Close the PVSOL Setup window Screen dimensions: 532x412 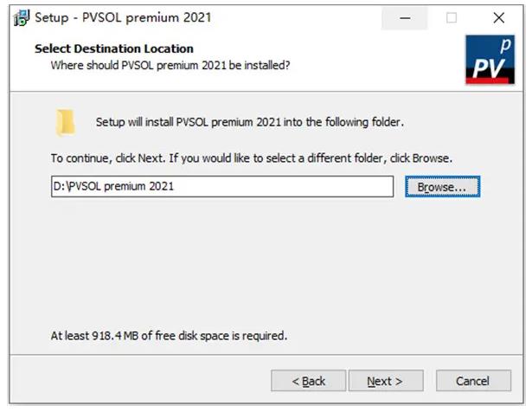[x=499, y=18]
